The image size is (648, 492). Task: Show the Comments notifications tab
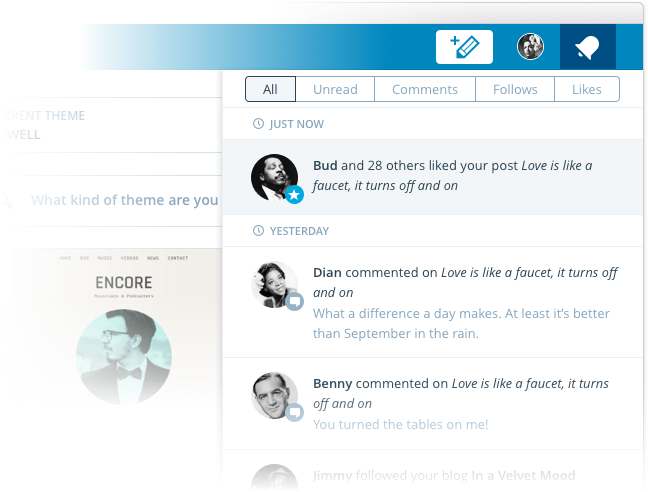(425, 89)
